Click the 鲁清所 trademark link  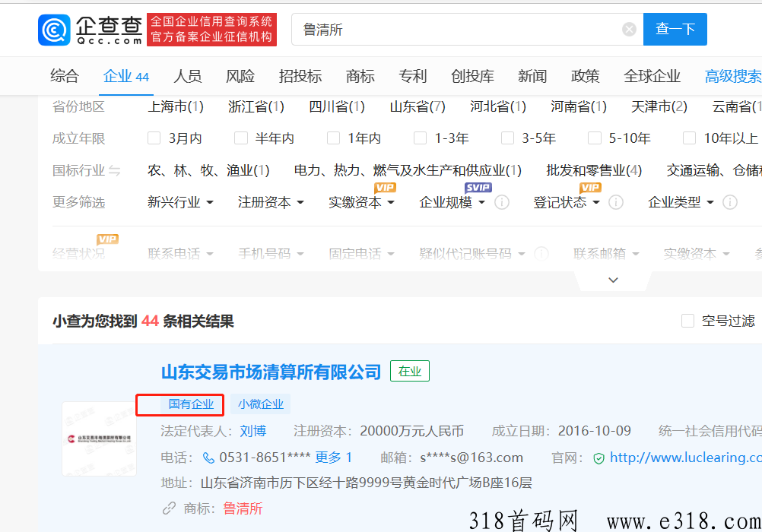pos(243,508)
